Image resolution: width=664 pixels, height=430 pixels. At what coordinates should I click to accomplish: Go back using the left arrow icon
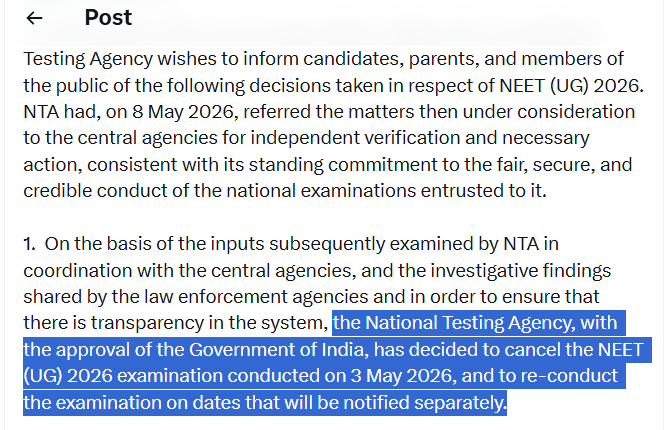[x=34, y=18]
